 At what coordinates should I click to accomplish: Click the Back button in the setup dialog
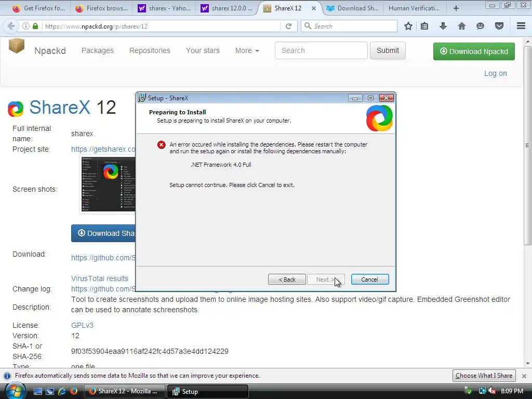coord(287,280)
